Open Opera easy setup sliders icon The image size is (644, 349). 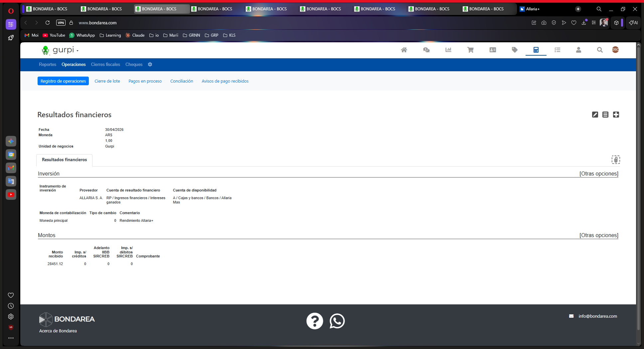point(594,23)
